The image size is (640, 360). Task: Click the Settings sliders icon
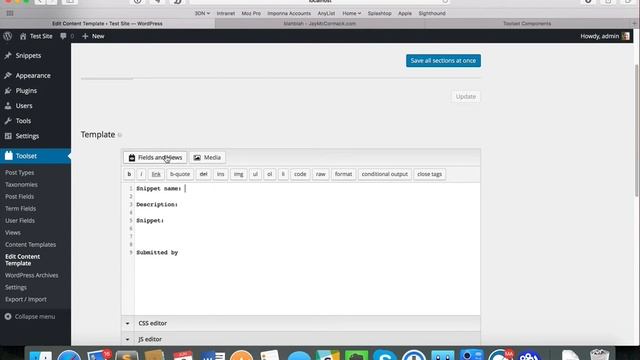click(x=8, y=136)
